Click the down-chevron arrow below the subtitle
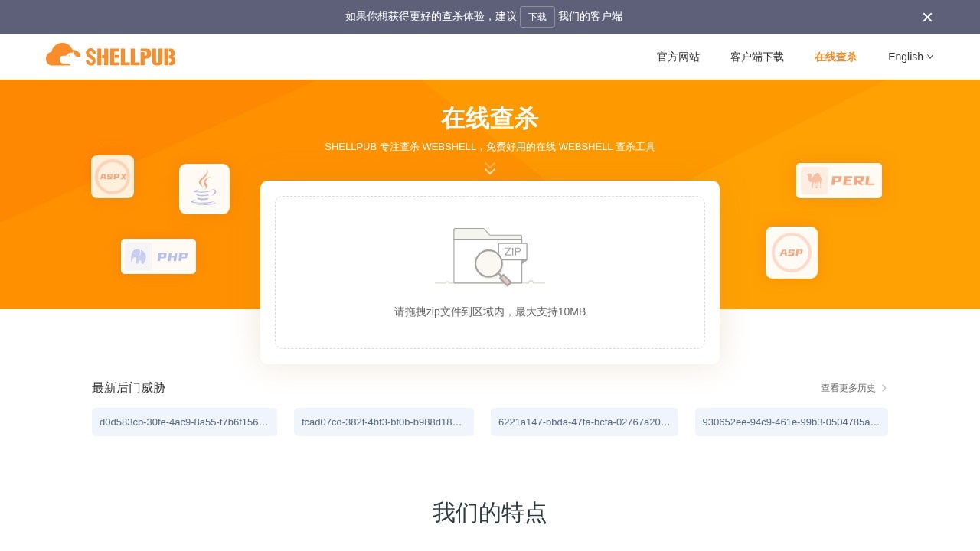The image size is (980, 551). click(x=490, y=168)
